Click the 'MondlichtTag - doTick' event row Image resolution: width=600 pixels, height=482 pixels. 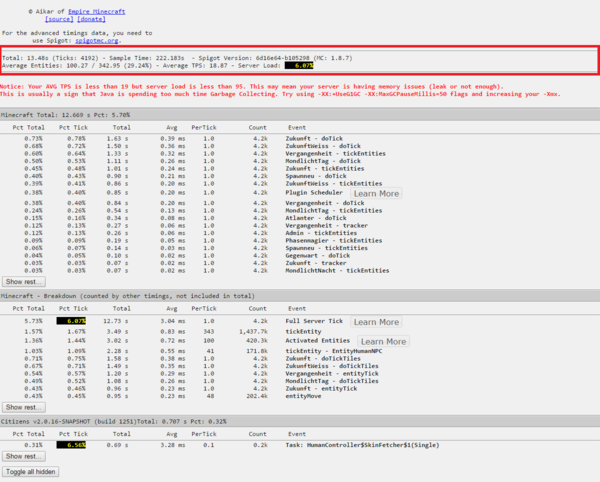coord(300,161)
